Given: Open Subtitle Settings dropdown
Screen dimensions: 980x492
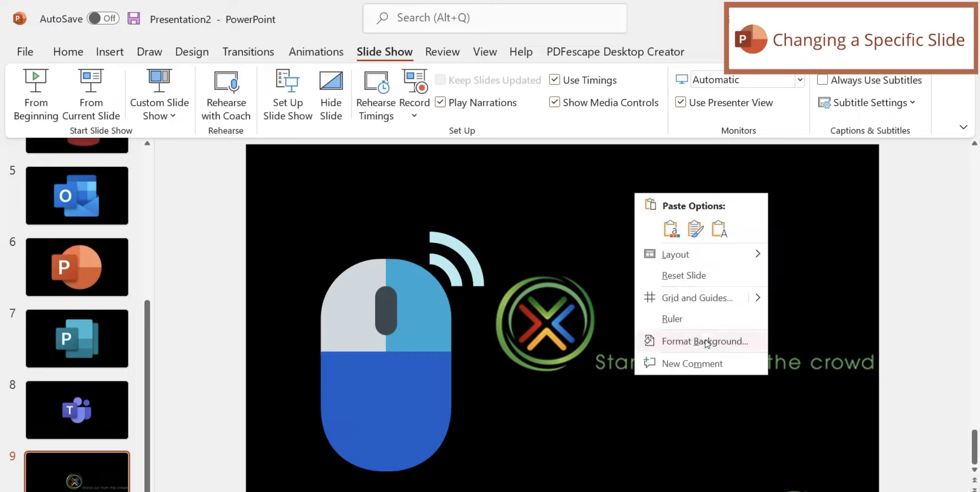Looking at the screenshot, I should [x=913, y=103].
